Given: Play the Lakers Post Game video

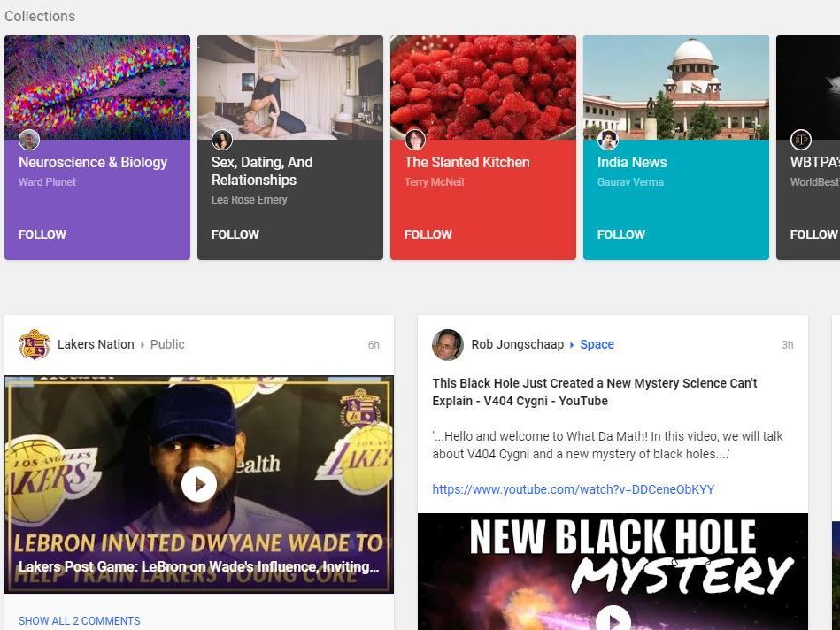Looking at the screenshot, I should [x=199, y=484].
